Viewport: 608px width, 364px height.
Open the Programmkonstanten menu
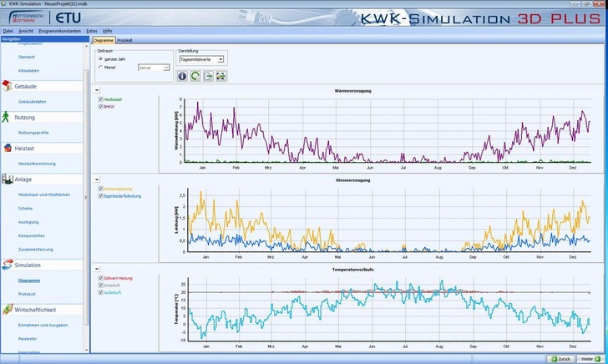click(59, 31)
